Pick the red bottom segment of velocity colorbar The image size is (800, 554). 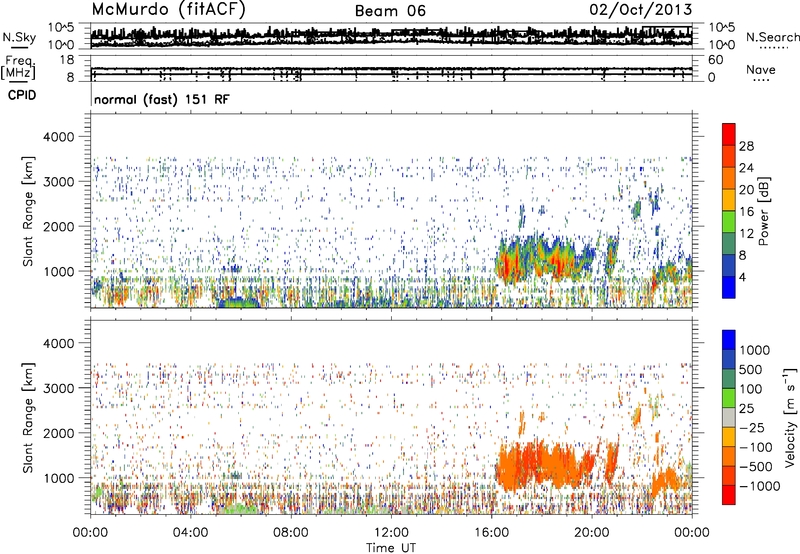[729, 495]
